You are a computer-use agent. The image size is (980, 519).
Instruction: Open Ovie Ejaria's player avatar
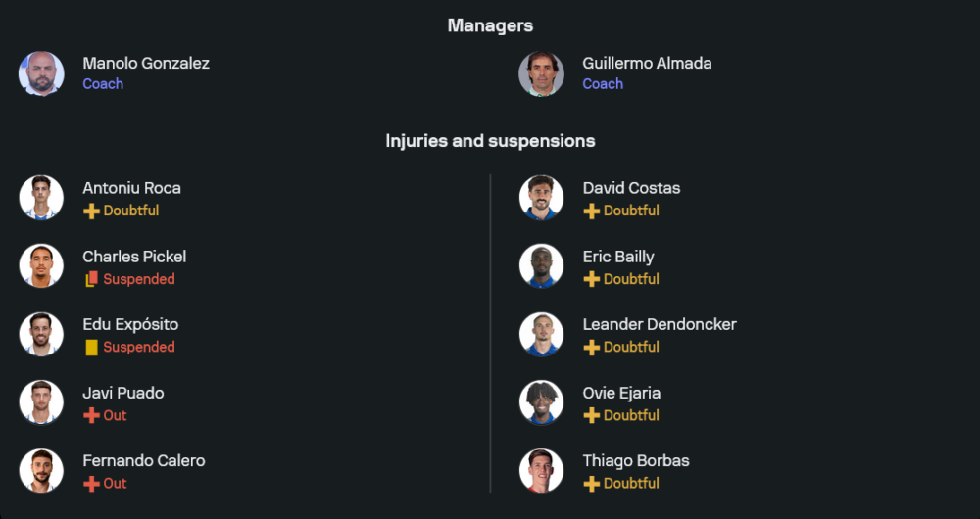(541, 402)
